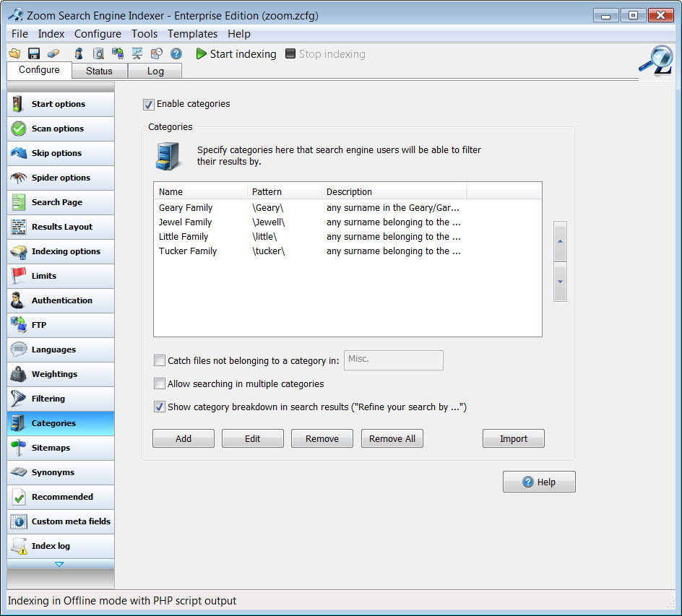Select the Categories sidebar section

pyautogui.click(x=61, y=423)
